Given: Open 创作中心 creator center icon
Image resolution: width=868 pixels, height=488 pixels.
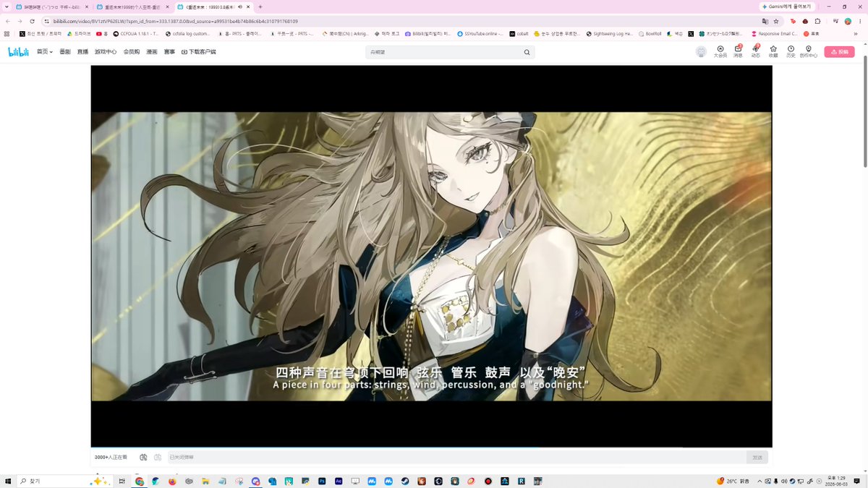Looking at the screenshot, I should click(809, 51).
